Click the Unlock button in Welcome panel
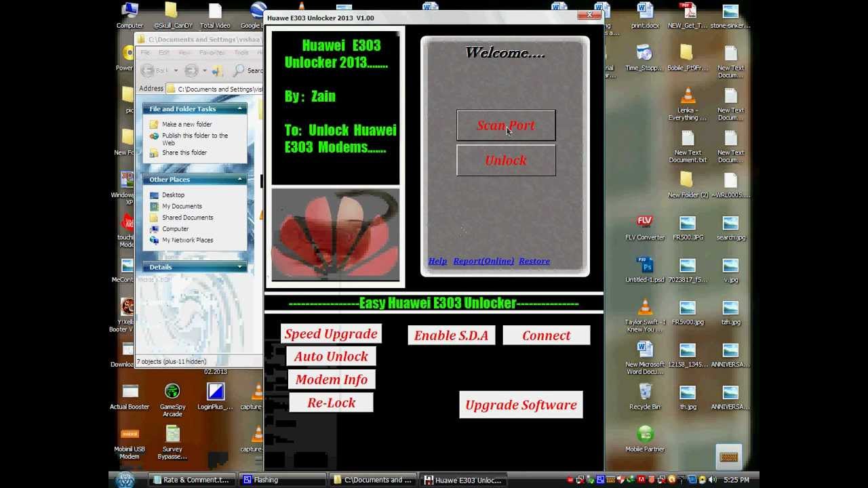This screenshot has height=488, width=868. click(x=506, y=161)
